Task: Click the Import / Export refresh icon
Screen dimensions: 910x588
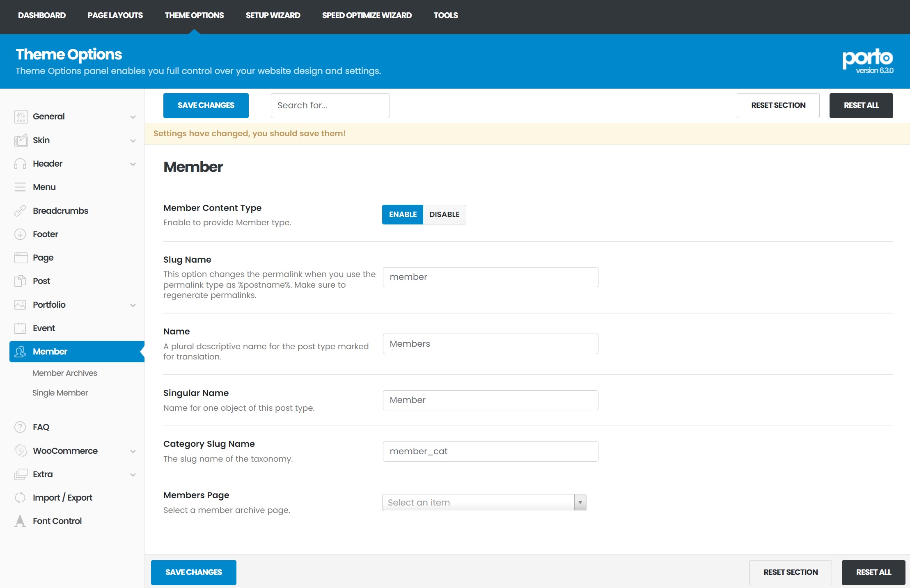Action: pos(20,498)
